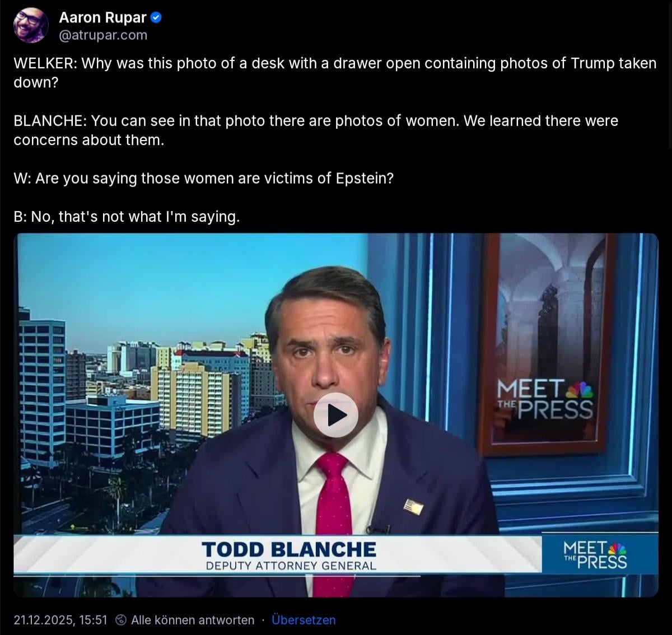This screenshot has width=672, height=635.
Task: Click the reply-restriction icon before 'Alle können antworten'
Action: pyautogui.click(x=120, y=620)
